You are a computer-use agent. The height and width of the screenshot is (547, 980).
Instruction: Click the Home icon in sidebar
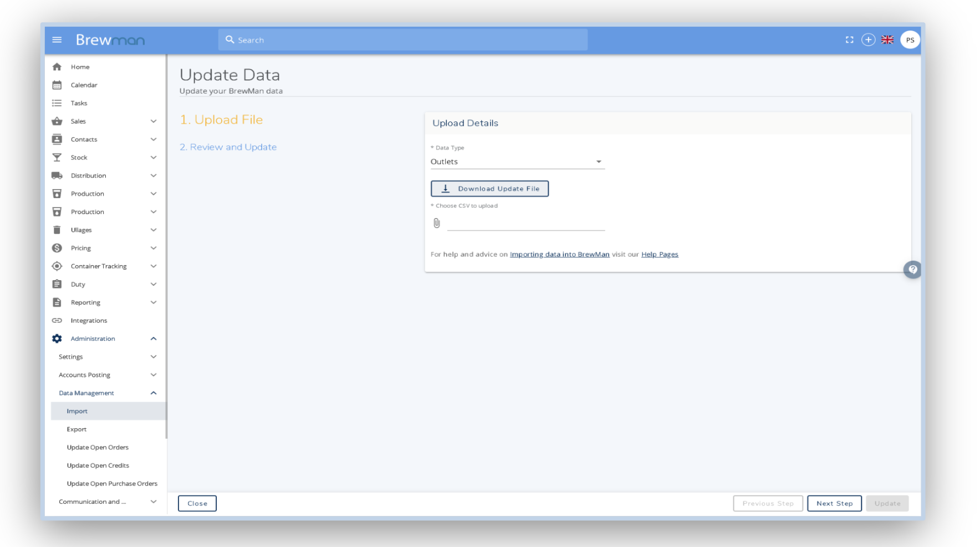(x=57, y=67)
